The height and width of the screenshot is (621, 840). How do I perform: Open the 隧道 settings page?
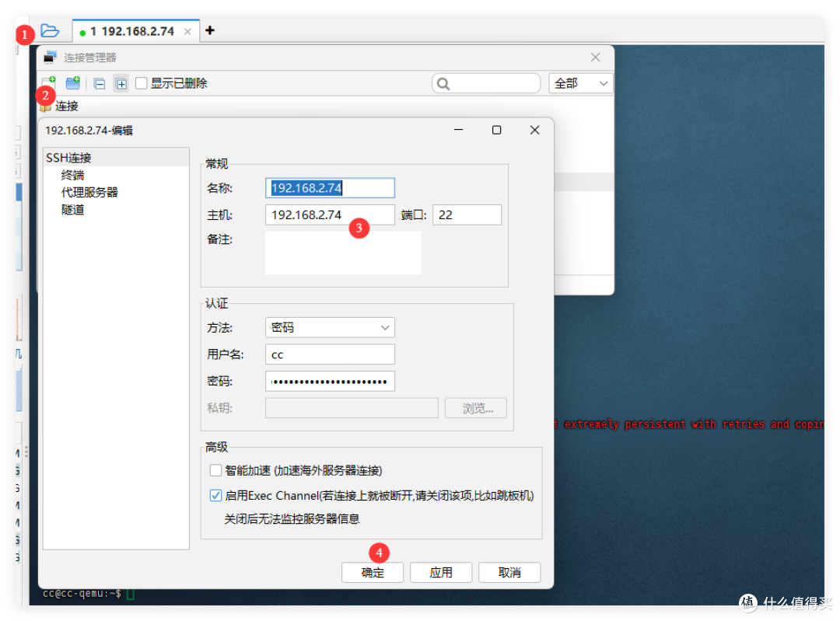coord(72,209)
